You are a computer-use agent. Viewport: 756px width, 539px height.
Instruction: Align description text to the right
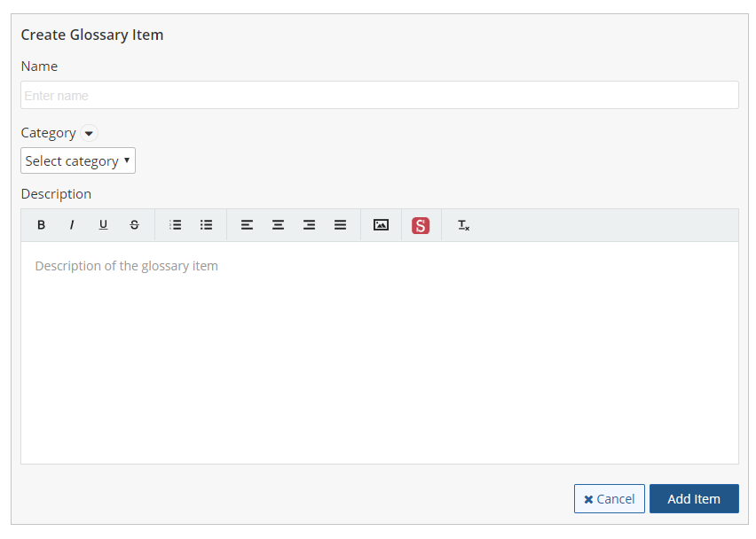309,225
